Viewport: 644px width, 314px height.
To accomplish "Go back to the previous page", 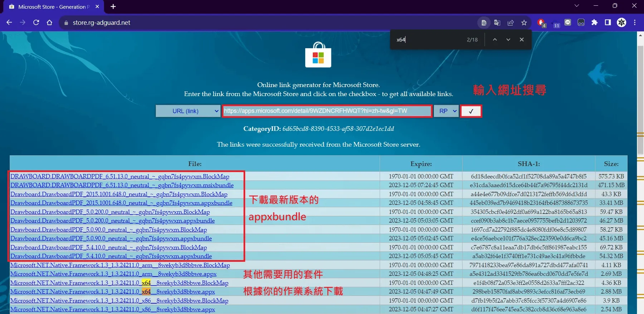I will pos(9,23).
